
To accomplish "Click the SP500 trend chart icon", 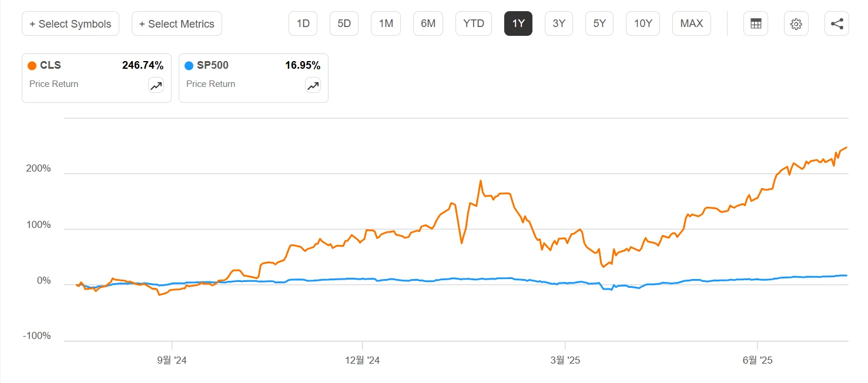I will click(313, 86).
